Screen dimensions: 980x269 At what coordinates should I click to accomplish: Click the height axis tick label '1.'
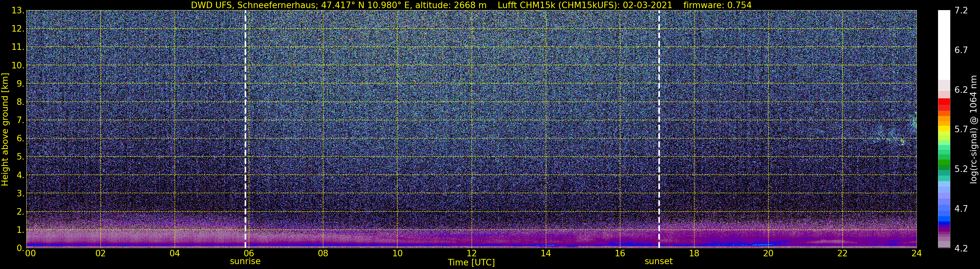pos(20,230)
